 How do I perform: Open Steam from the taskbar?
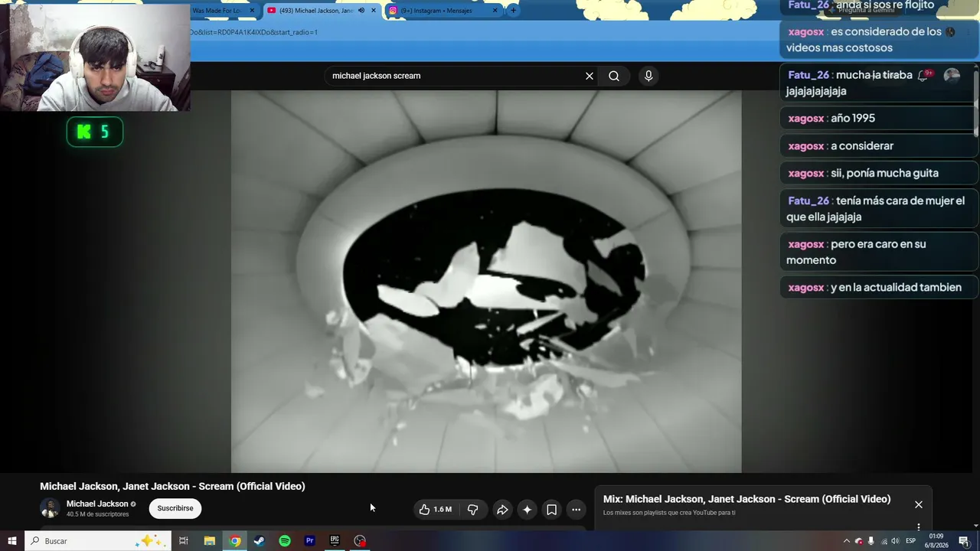[260, 541]
